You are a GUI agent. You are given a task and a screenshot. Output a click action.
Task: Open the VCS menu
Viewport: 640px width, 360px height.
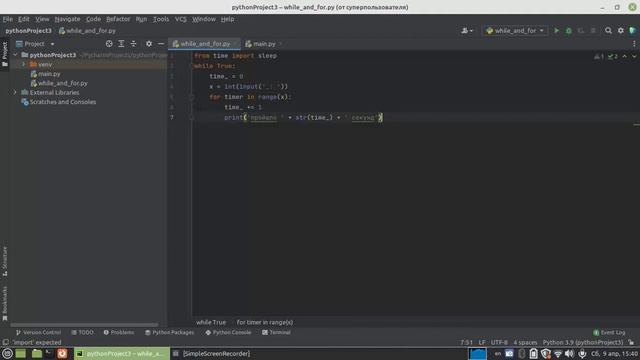pos(180,19)
